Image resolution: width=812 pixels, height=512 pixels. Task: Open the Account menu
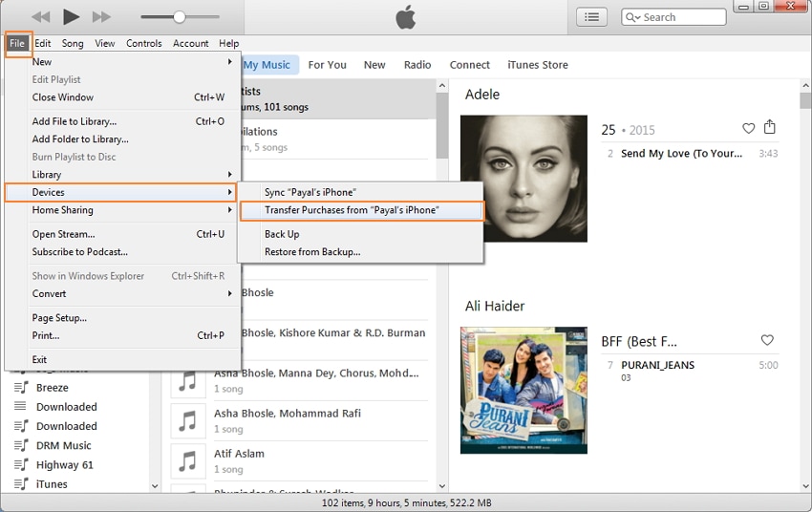190,44
